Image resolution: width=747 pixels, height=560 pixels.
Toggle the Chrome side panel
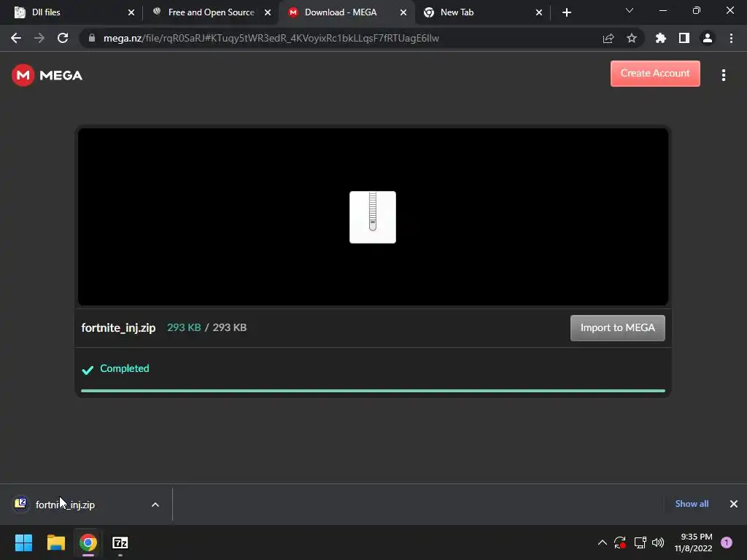tap(684, 38)
